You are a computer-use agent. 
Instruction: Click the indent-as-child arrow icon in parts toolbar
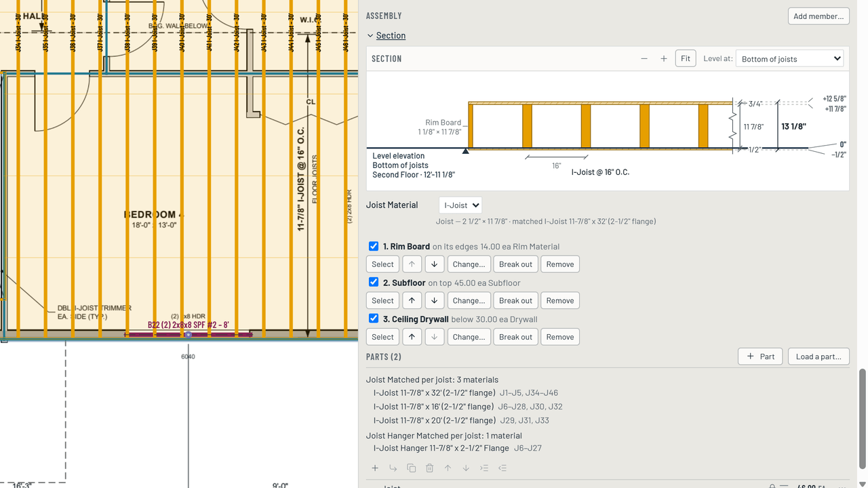(x=393, y=468)
